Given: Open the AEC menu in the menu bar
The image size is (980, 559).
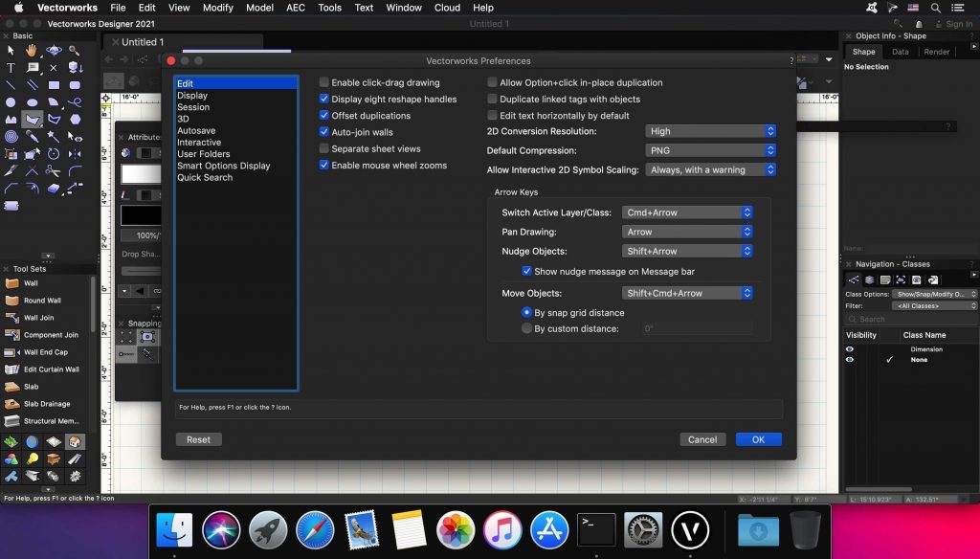Looking at the screenshot, I should 295,8.
